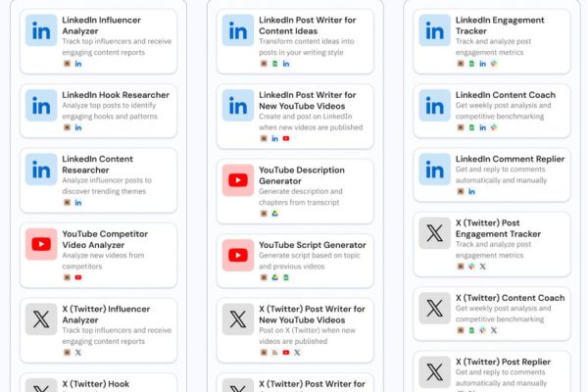Open the YouTube Script Generator title
Image resolution: width=588 pixels, height=392 pixels.
[313, 245]
